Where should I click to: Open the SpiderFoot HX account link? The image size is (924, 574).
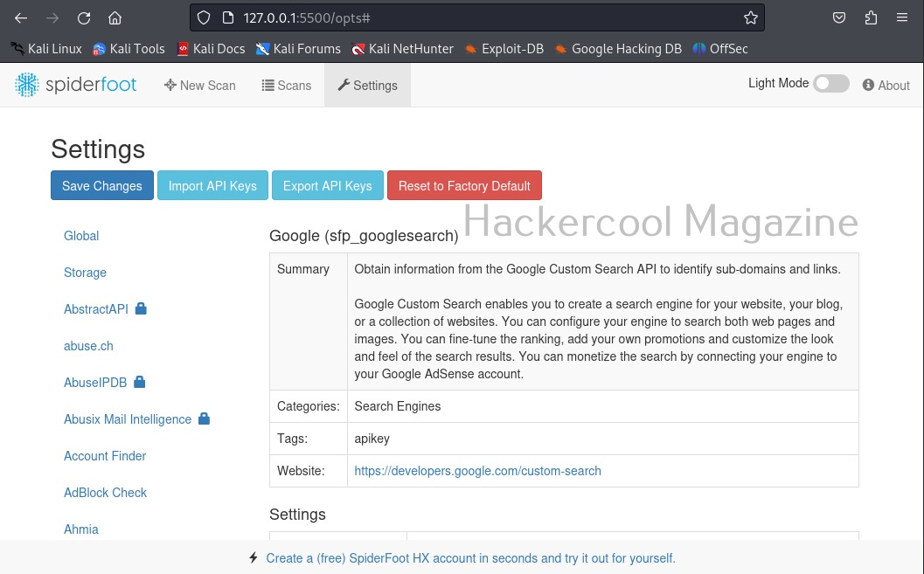[470, 558]
